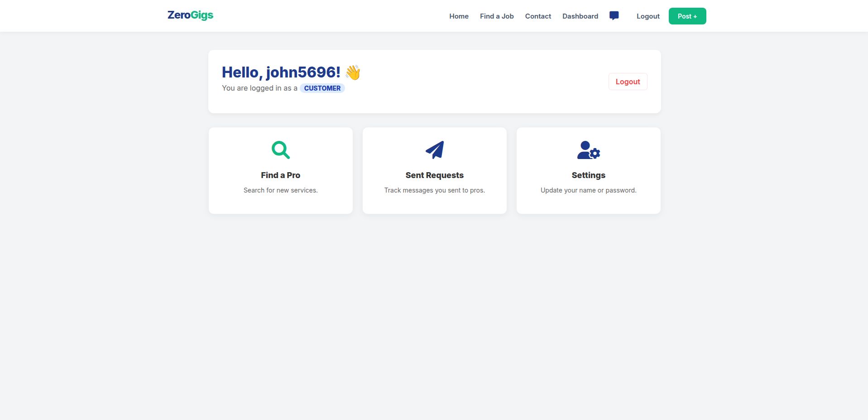Click the CUSTOMER role badge

pyautogui.click(x=322, y=88)
